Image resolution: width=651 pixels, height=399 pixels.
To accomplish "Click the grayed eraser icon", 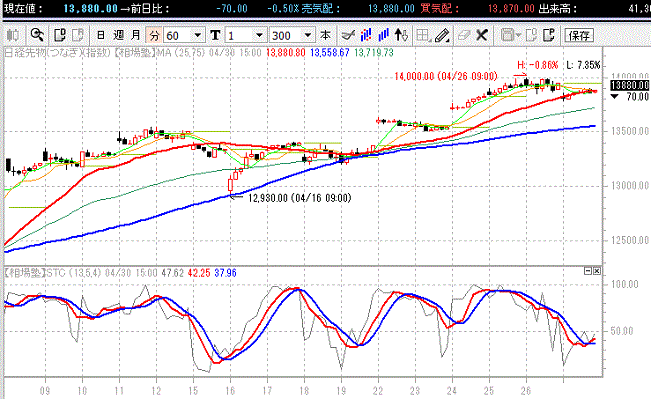I will 463,35.
